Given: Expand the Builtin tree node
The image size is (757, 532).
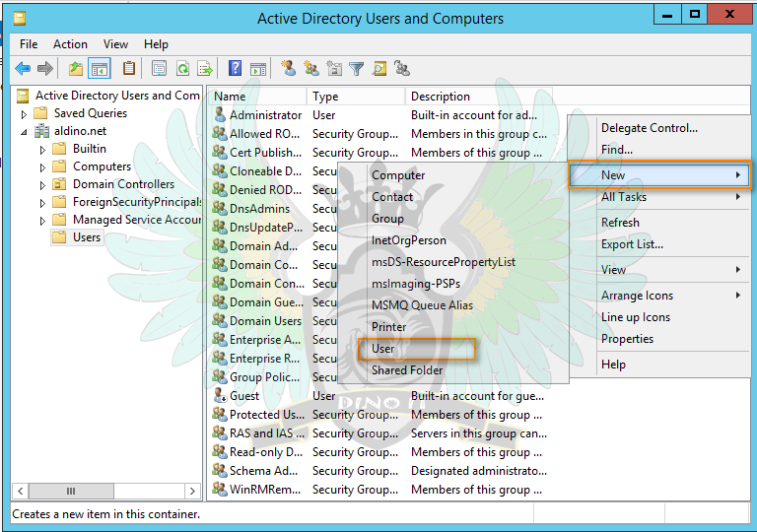Looking at the screenshot, I should (42, 150).
